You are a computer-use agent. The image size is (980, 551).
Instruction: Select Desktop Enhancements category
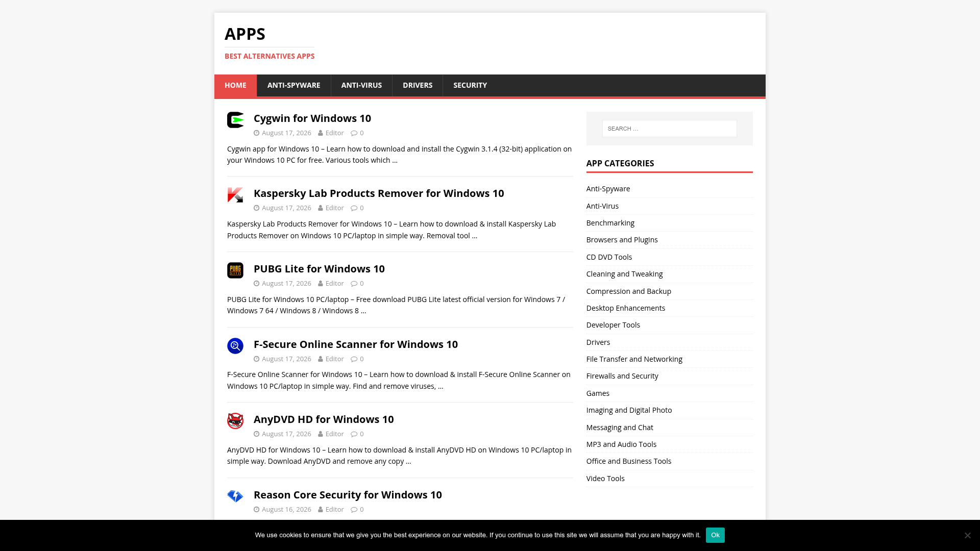point(626,308)
